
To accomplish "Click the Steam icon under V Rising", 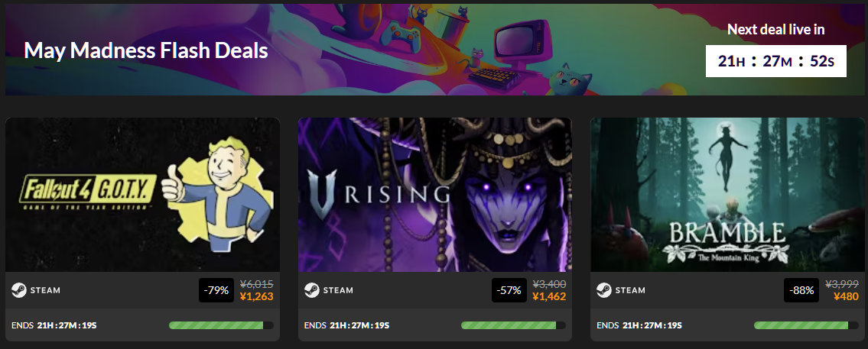I will tap(312, 290).
